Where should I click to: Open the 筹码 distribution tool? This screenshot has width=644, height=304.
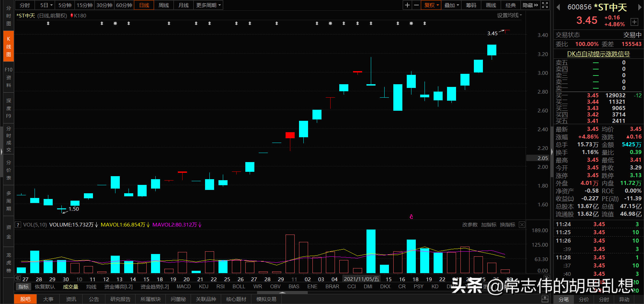click(471, 5)
